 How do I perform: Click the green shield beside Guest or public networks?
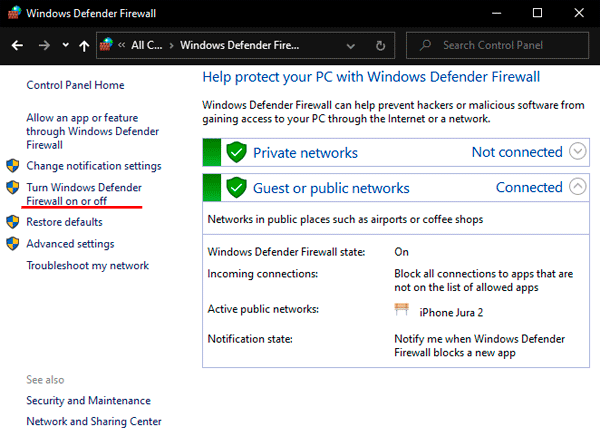pos(236,188)
